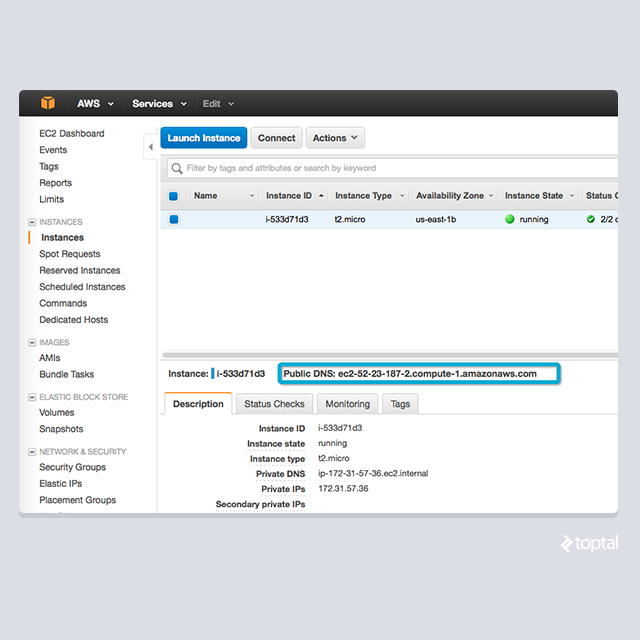Click the us-east-1b availability zone cell
This screenshot has width=640, height=640.
point(436,219)
